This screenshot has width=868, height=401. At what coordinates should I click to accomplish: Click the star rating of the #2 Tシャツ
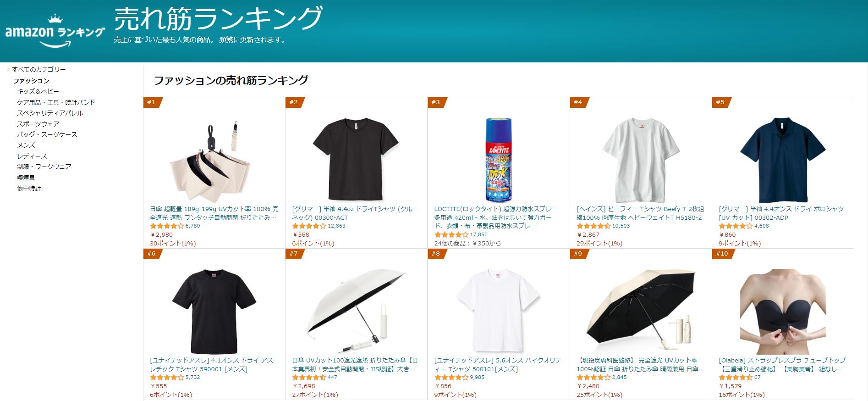pos(309,226)
